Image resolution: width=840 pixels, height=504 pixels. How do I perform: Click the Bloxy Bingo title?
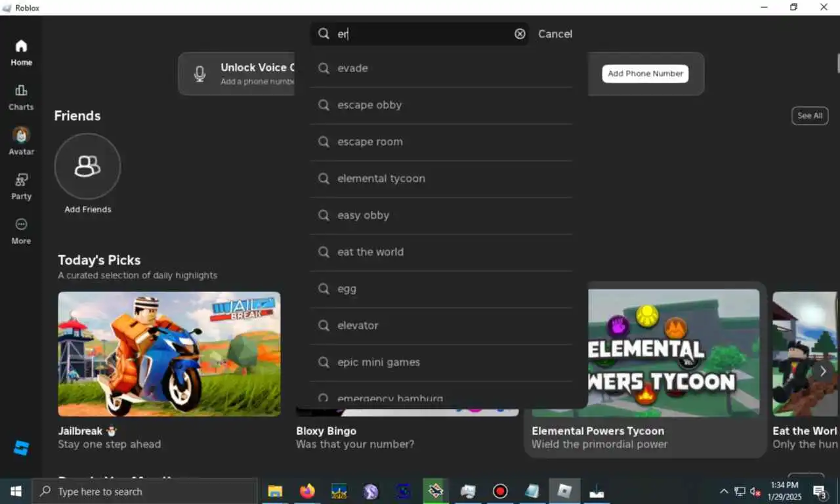[x=326, y=431]
